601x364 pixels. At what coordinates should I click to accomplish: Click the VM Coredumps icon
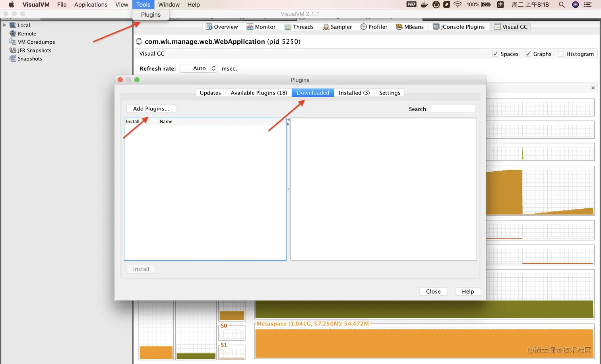pos(13,42)
